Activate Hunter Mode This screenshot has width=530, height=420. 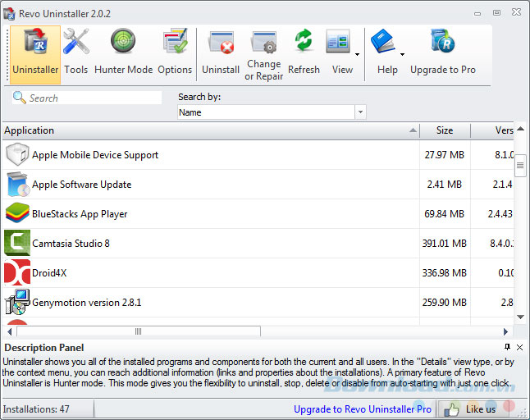[123, 53]
